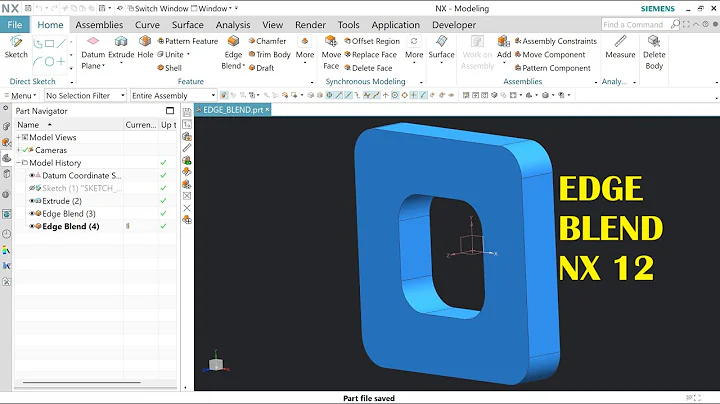Collapse the Model History node
Screen dimensions: 720x404
click(18, 163)
